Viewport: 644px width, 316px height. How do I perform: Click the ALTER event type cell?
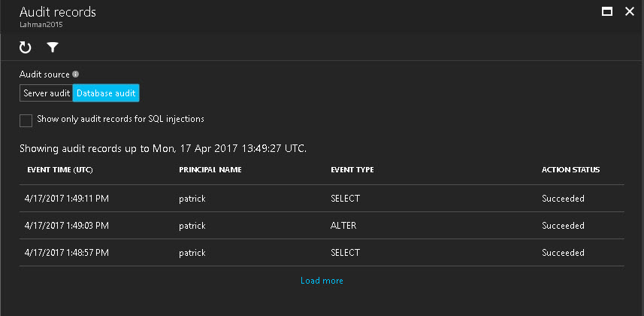click(x=343, y=226)
